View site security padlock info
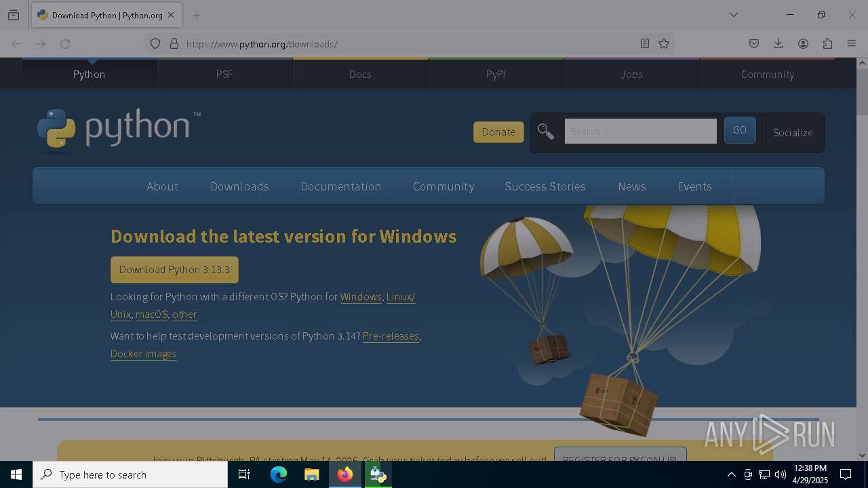 pos(174,43)
